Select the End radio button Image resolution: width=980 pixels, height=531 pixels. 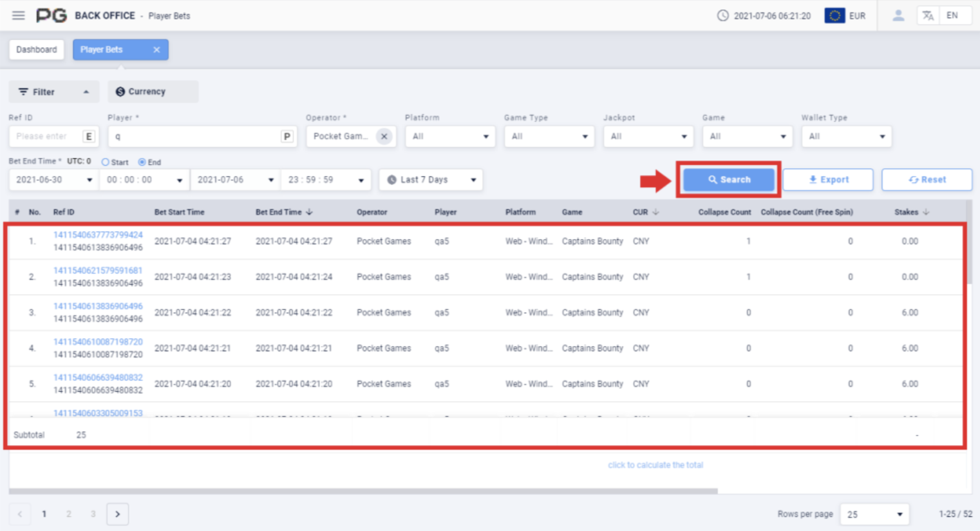142,162
